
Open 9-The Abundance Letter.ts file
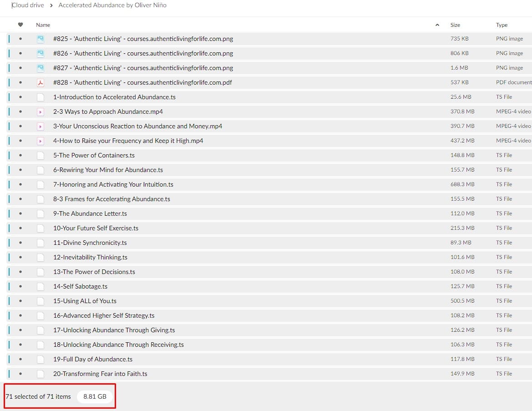(x=90, y=213)
